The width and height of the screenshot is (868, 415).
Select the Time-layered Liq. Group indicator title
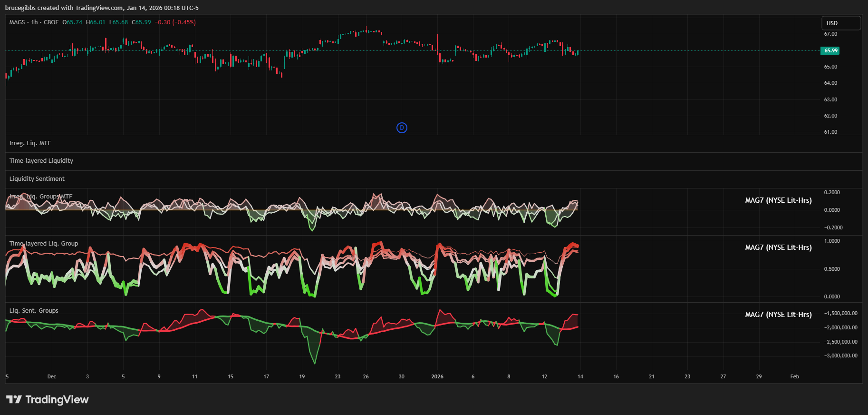click(x=44, y=244)
